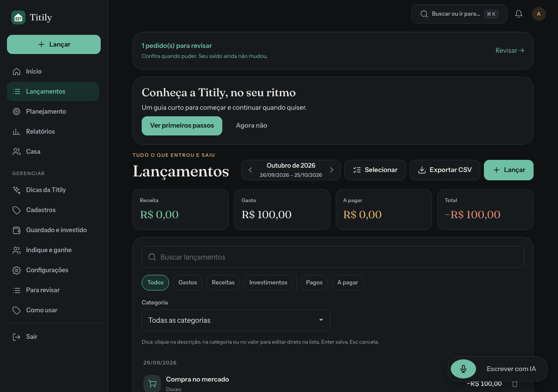Open Planejamento in the sidebar
The height and width of the screenshot is (392, 558).
click(x=53, y=112)
